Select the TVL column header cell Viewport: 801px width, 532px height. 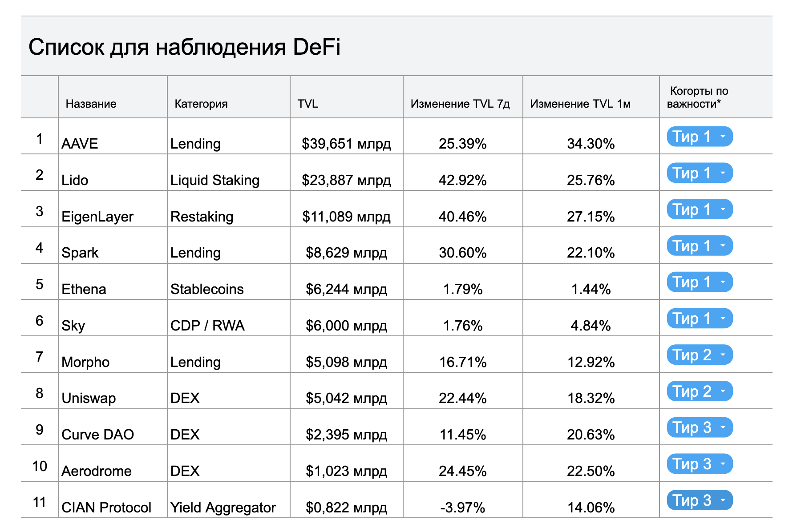[347, 97]
